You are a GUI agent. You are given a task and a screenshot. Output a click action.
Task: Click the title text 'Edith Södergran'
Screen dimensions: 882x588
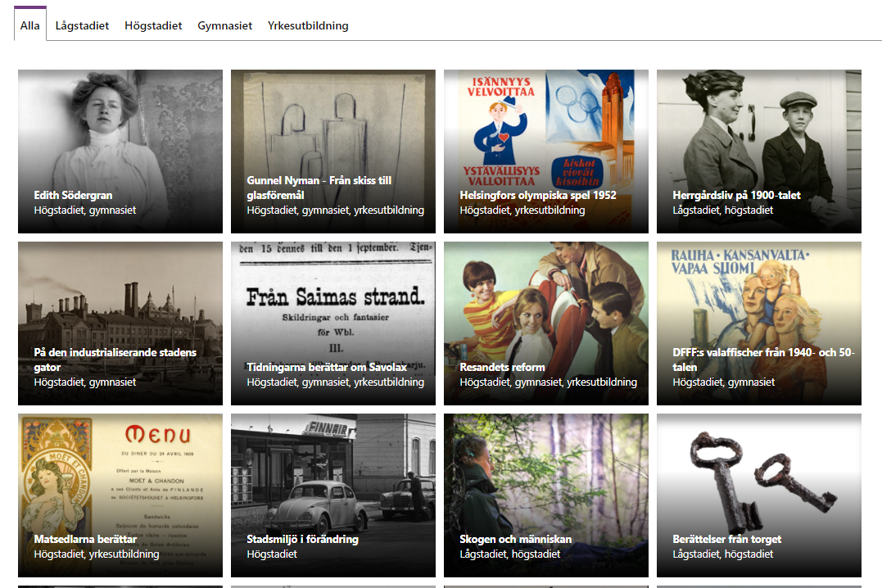coord(73,195)
